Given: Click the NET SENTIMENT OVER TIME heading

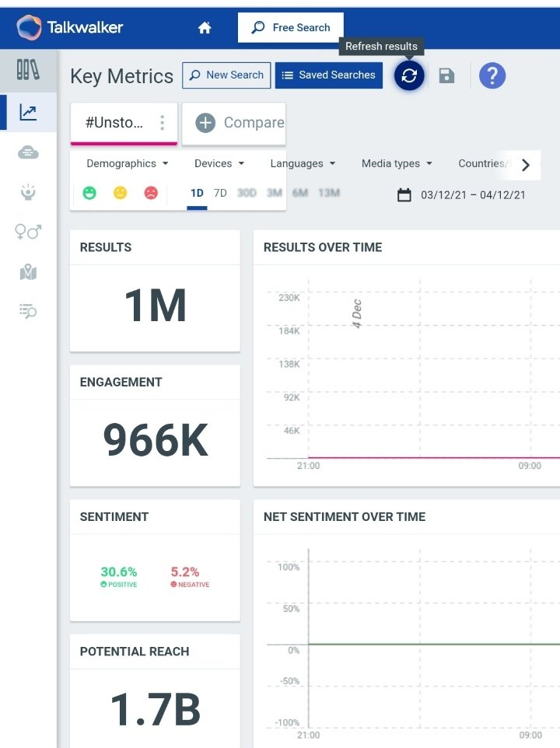Looking at the screenshot, I should click(345, 517).
